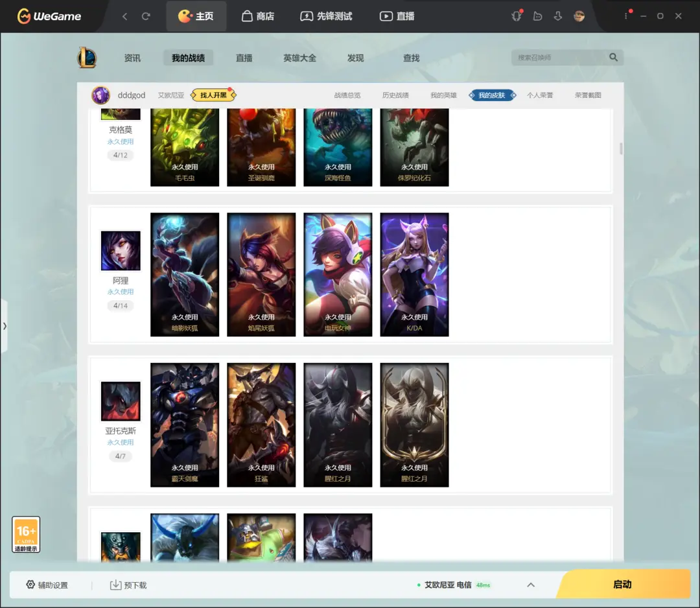Image resolution: width=700 pixels, height=608 pixels.
Task: Open notifications shield icon in title bar
Action: coord(517,16)
